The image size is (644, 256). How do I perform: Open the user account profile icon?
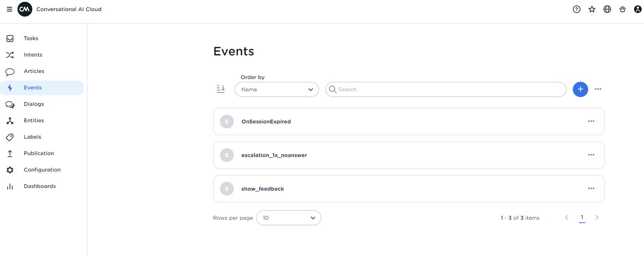pyautogui.click(x=637, y=9)
